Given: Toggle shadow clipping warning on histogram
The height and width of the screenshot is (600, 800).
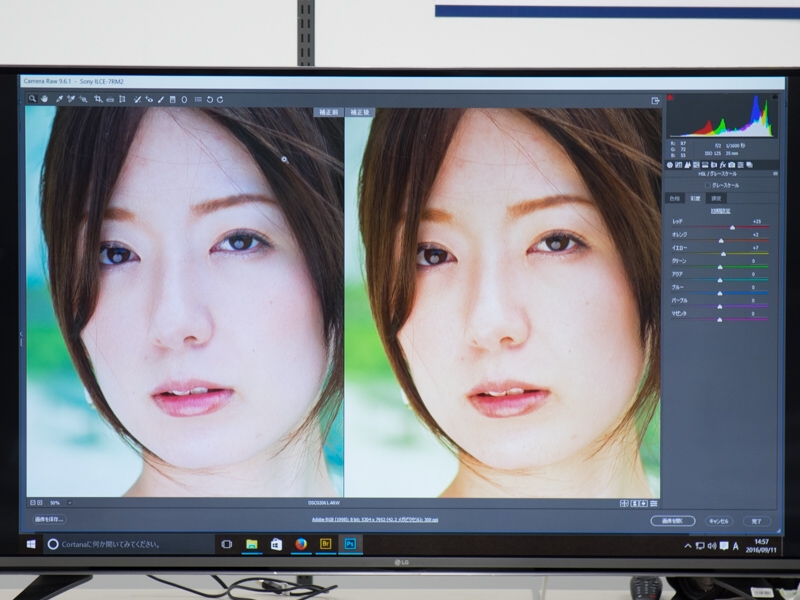Looking at the screenshot, I should click(x=670, y=97).
